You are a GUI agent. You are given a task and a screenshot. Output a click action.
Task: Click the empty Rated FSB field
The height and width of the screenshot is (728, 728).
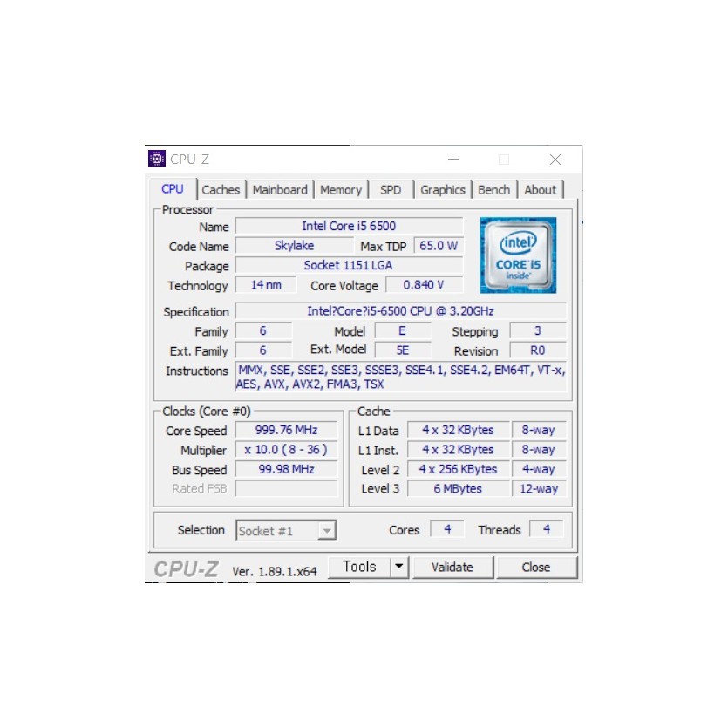[x=287, y=489]
